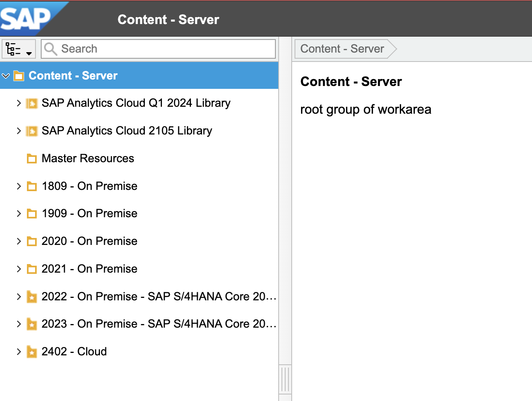Select the 2021 - On Premise label

pos(89,269)
